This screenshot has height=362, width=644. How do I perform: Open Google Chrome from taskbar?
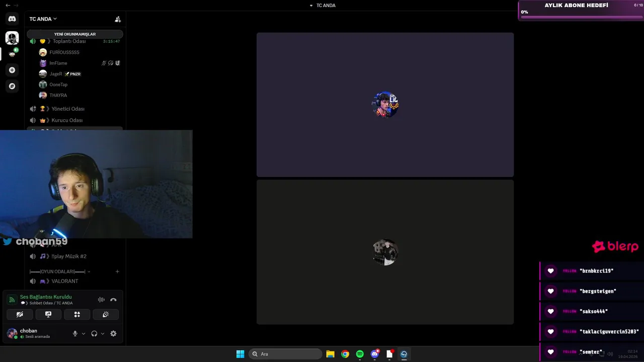tap(345, 354)
